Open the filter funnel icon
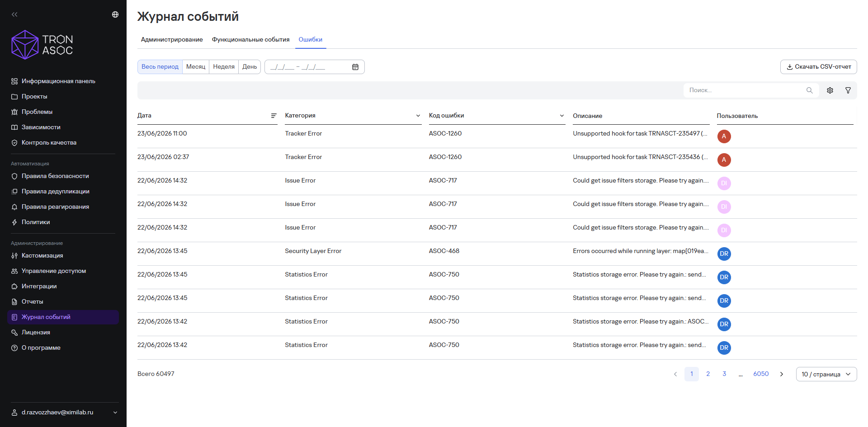Screen dimensions: 868x427 (848, 90)
